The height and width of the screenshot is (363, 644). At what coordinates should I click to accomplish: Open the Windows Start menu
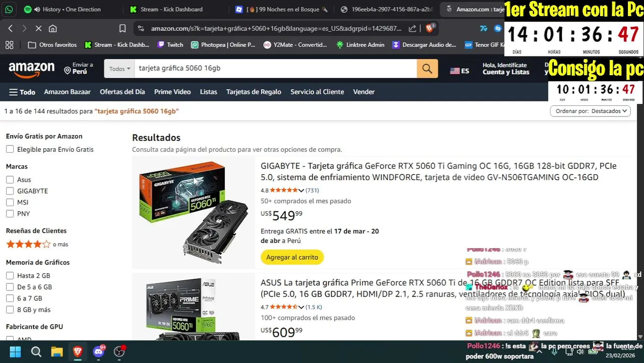pos(15,351)
